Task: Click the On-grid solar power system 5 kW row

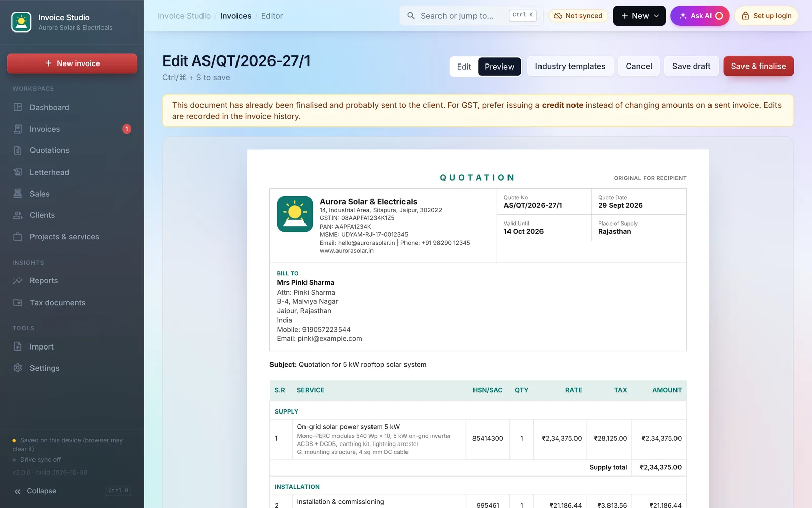Action: [478, 439]
